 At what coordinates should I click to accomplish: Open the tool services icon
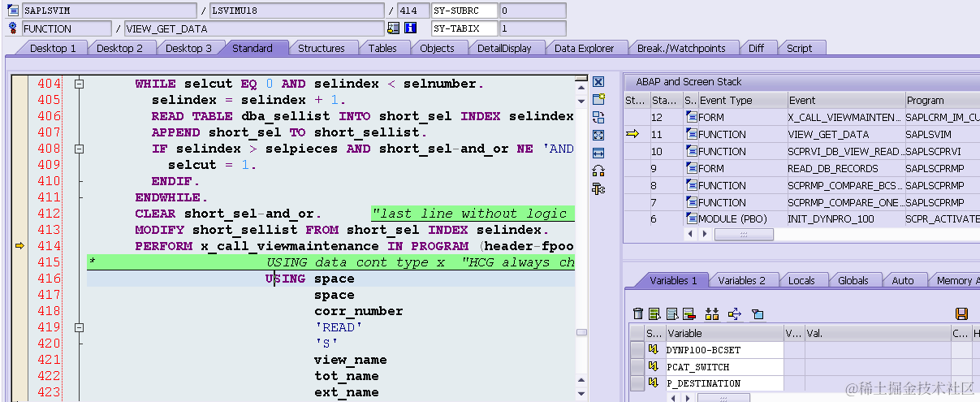[598, 171]
